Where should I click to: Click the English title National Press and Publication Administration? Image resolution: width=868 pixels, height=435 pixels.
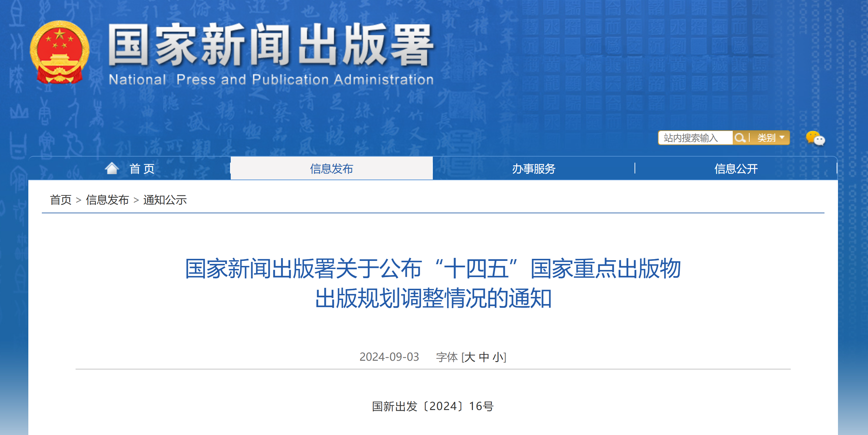pyautogui.click(x=271, y=80)
